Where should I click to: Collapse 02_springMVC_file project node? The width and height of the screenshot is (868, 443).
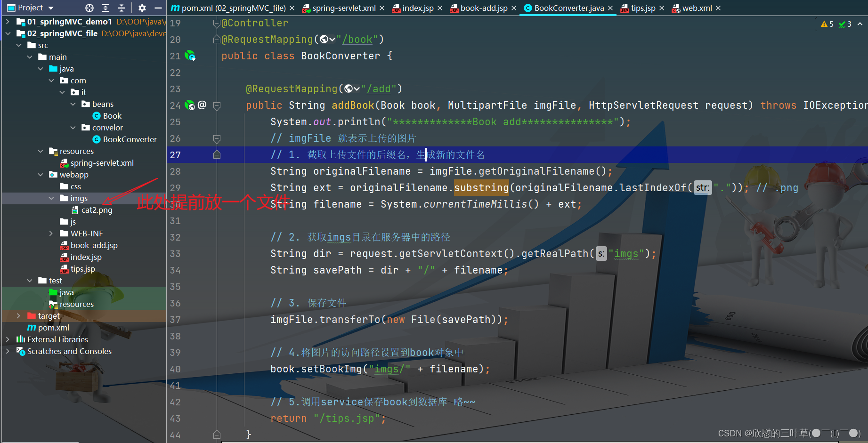point(8,33)
